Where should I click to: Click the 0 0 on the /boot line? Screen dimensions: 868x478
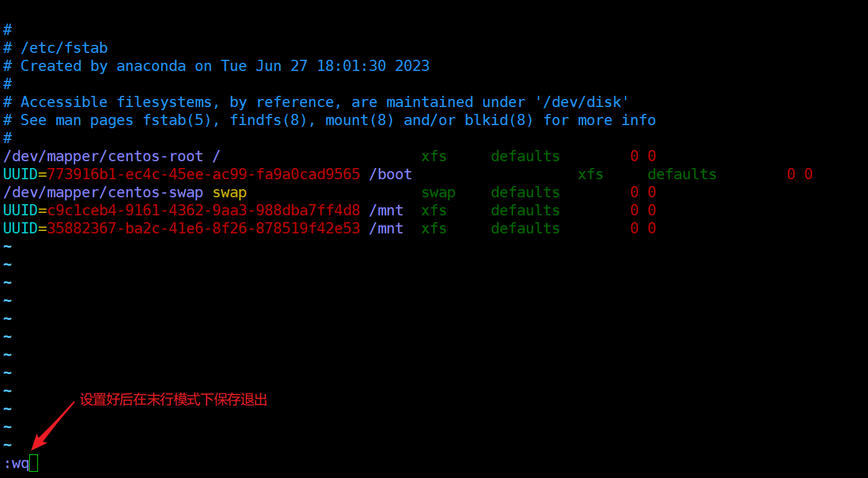pos(800,174)
